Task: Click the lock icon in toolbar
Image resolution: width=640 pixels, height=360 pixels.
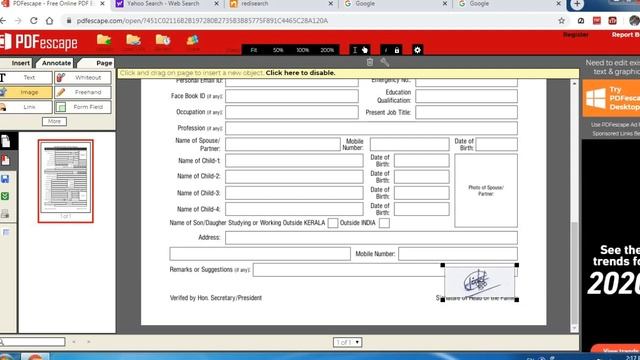Action: pyautogui.click(x=397, y=50)
